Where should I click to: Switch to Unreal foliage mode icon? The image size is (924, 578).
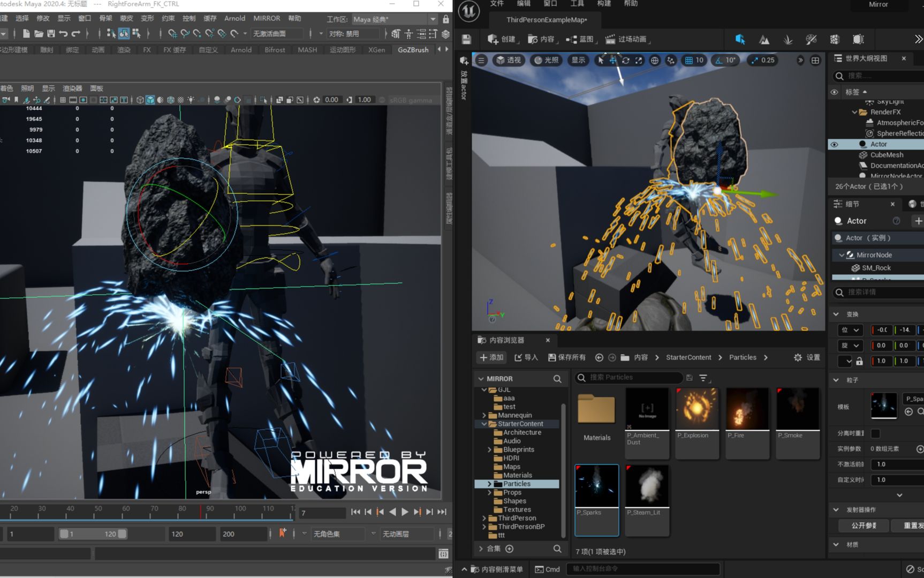pyautogui.click(x=787, y=39)
